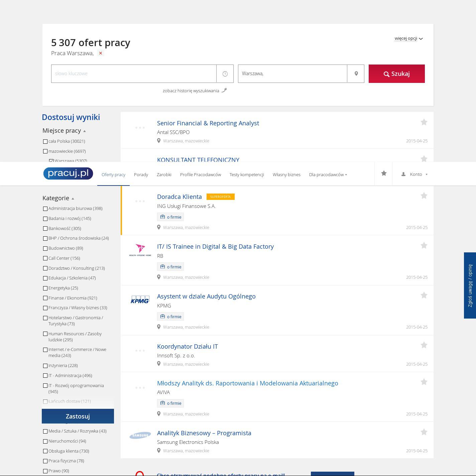Go to Profile Pracodawców in the navigation
This screenshot has width=476, height=476.
tap(200, 174)
